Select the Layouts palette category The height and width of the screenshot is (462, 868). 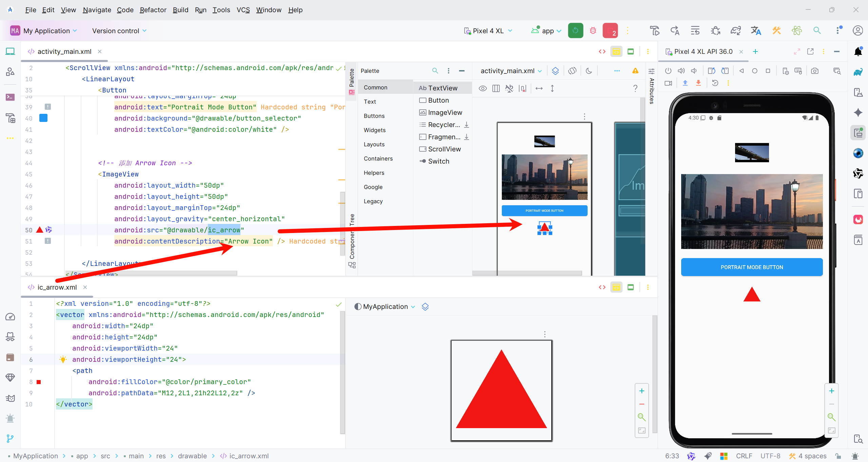click(x=374, y=144)
